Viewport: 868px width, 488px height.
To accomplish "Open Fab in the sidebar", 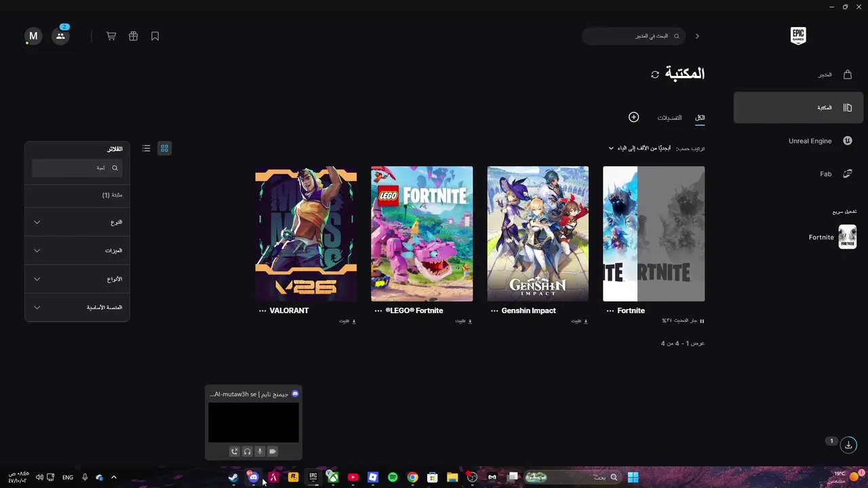I will [799, 174].
